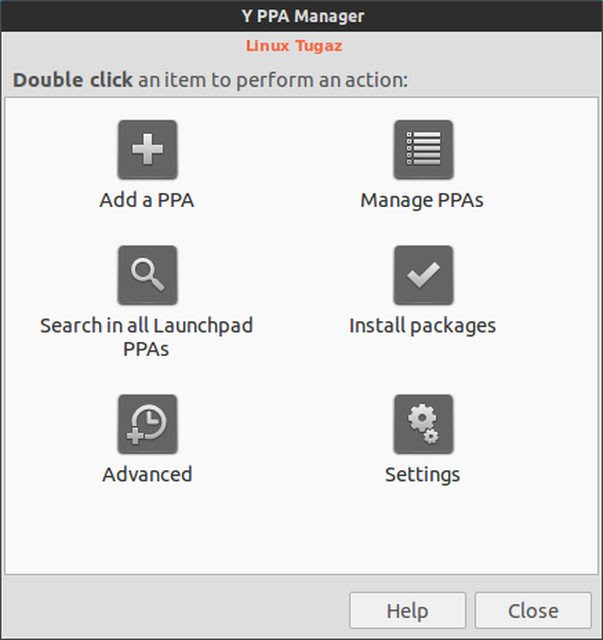Click the 'Search in all Launchpad PPAs' label

pyautogui.click(x=147, y=337)
